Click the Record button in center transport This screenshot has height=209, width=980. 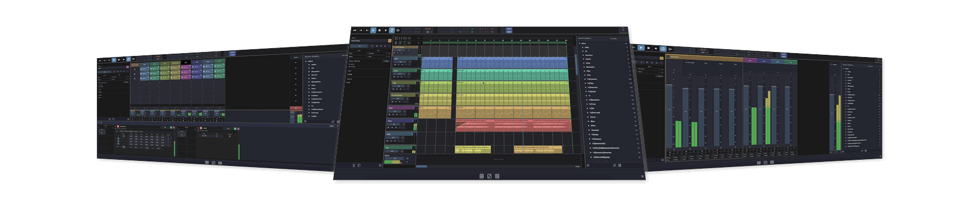(385, 30)
